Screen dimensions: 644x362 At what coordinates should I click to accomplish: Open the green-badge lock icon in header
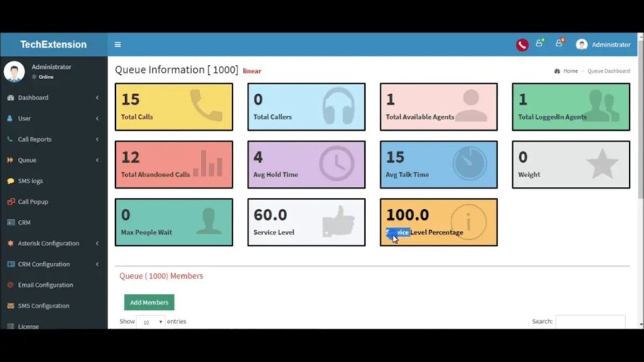(x=539, y=43)
